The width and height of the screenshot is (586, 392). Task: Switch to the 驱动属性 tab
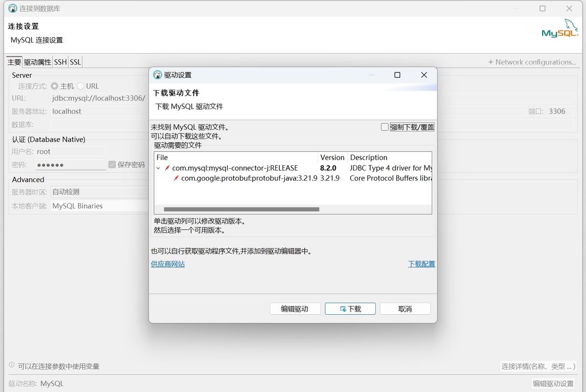point(38,62)
